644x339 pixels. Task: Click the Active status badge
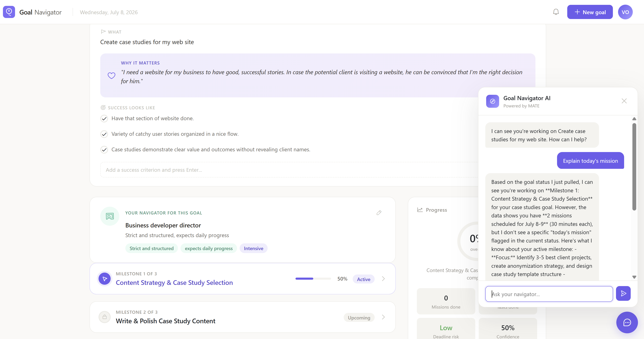364,279
